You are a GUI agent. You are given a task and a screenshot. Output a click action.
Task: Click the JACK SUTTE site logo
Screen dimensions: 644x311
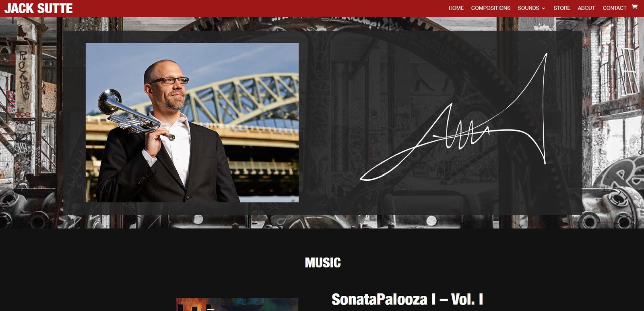tap(38, 8)
